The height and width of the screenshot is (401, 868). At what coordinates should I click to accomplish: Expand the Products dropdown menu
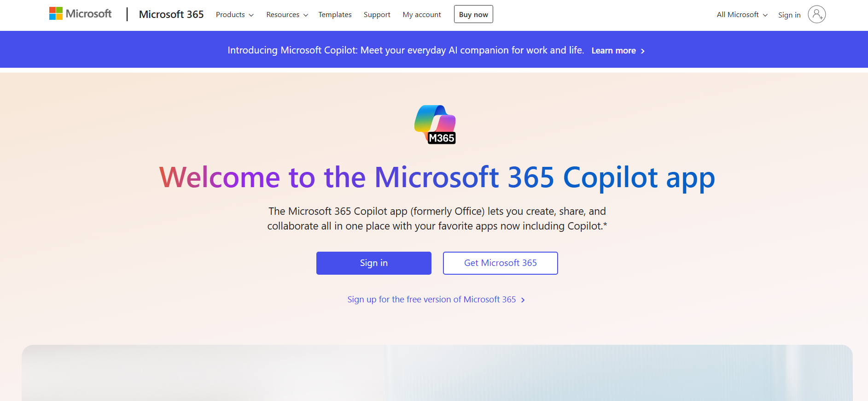pos(234,15)
